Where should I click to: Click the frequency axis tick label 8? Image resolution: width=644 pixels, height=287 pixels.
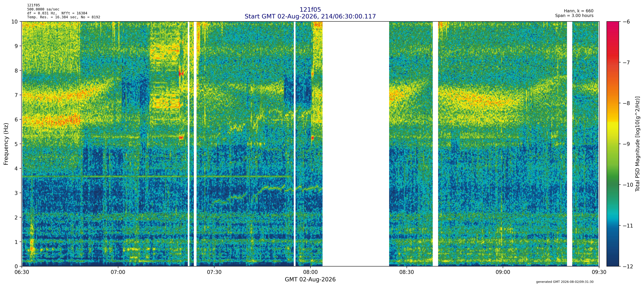tap(16, 71)
